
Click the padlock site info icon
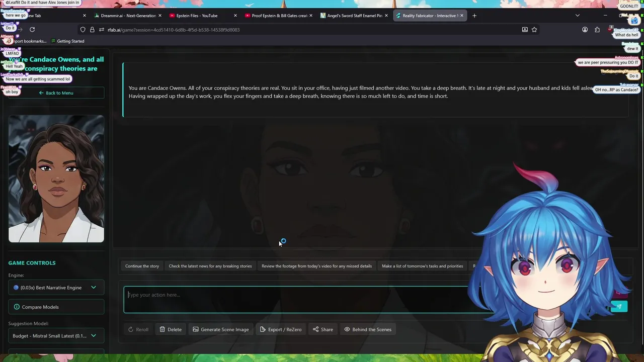tap(92, 30)
